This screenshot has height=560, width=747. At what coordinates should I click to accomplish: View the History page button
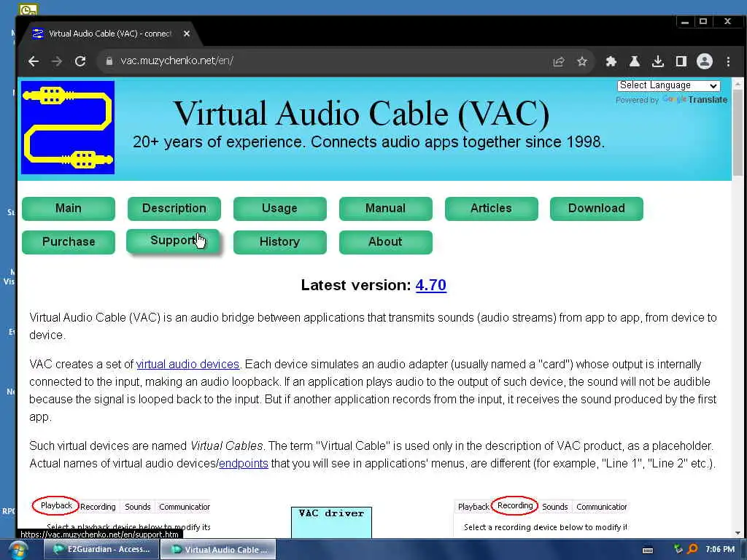(279, 242)
